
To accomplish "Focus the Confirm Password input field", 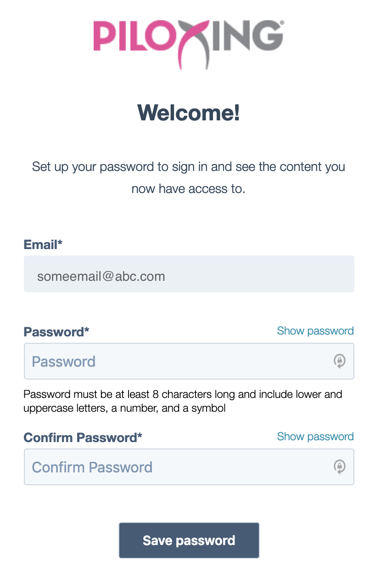I will tap(179, 467).
